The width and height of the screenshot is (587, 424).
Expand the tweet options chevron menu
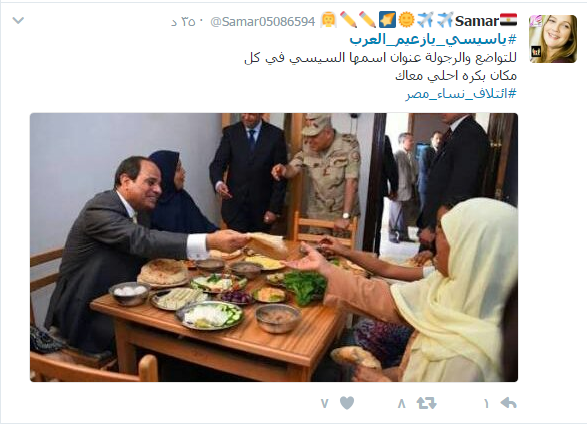[18, 20]
